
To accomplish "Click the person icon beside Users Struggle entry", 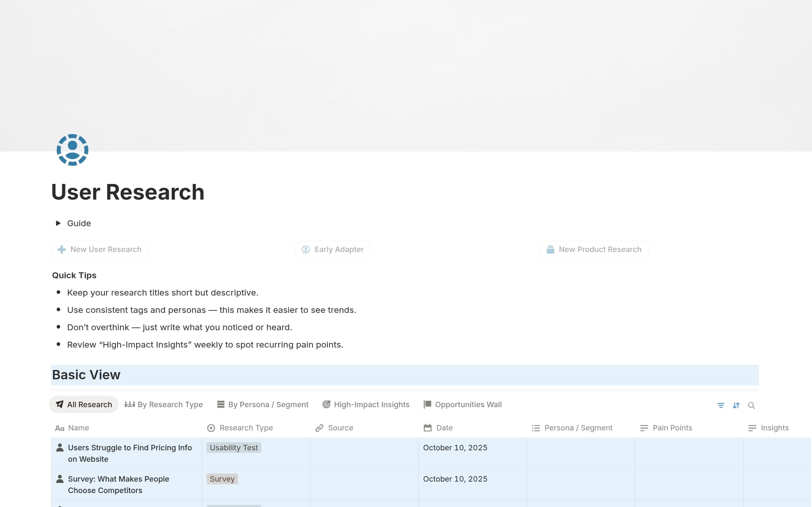I will (60, 447).
